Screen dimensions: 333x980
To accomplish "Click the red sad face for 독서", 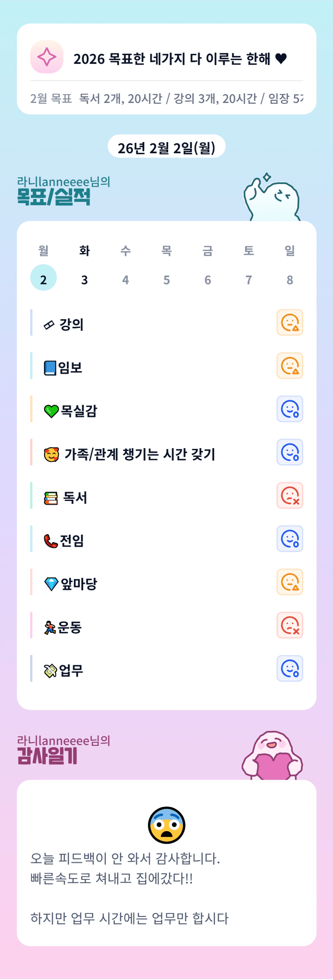I will [x=290, y=496].
